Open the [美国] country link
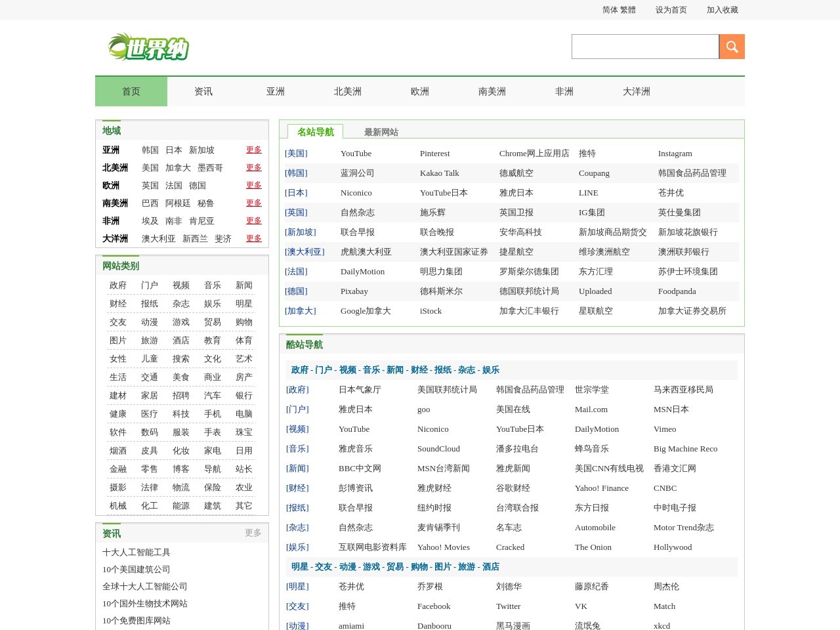Screen dimensions: 840x630 point(296,154)
